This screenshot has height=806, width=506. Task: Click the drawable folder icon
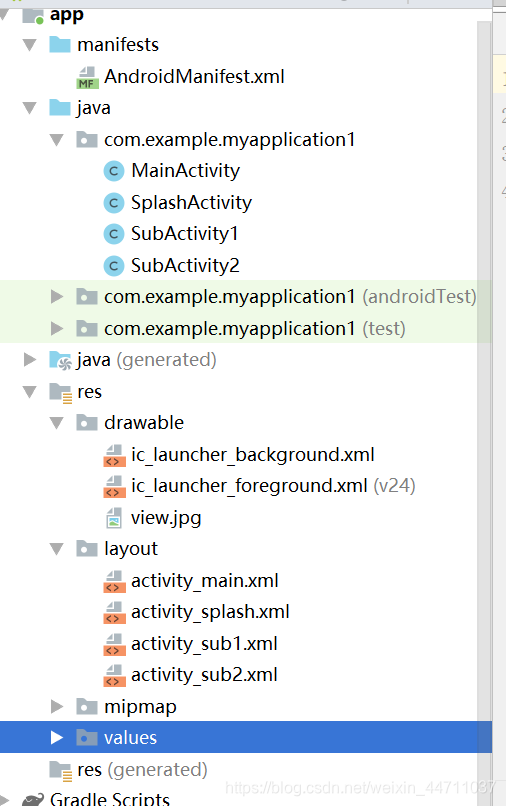87,423
